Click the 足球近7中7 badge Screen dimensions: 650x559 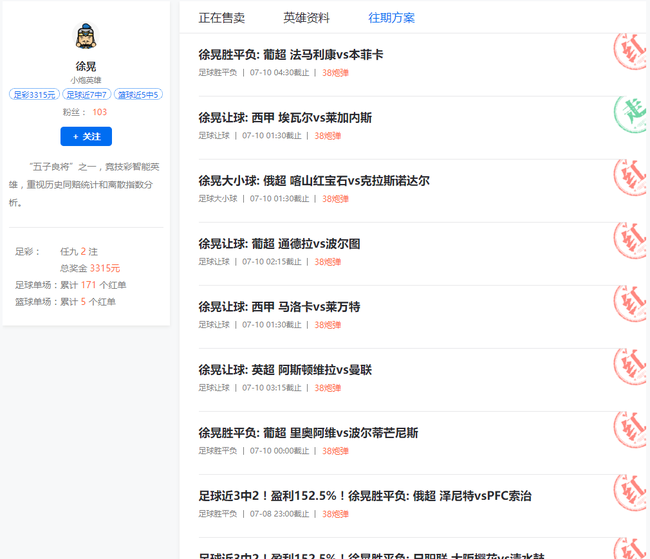[x=87, y=95]
